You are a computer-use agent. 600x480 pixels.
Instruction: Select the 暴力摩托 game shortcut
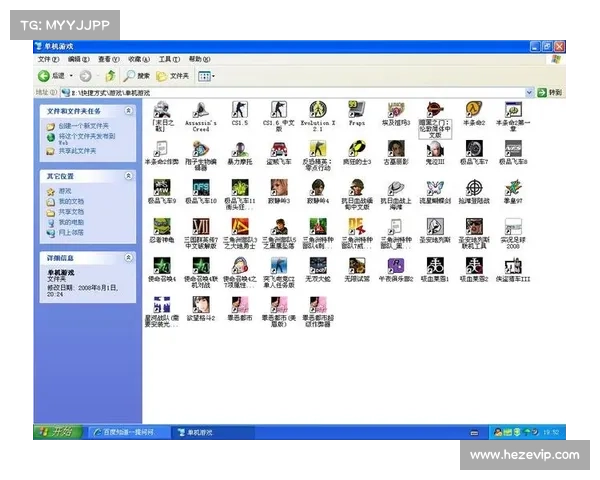[240, 149]
